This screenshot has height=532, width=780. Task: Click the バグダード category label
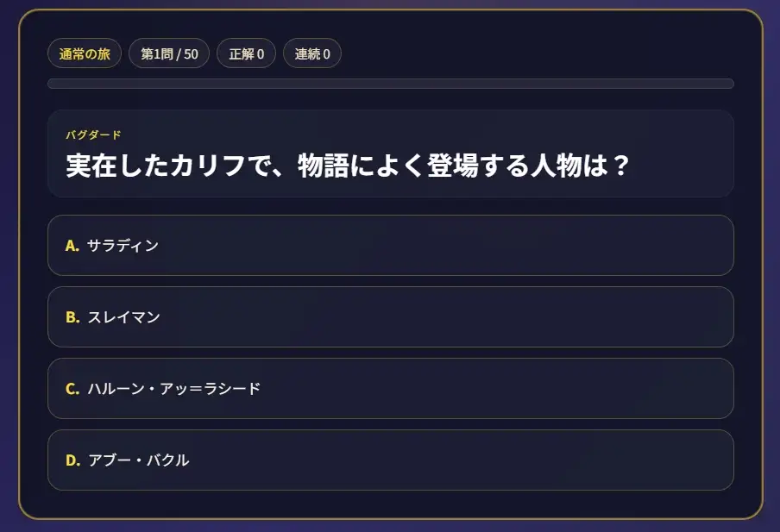point(93,134)
